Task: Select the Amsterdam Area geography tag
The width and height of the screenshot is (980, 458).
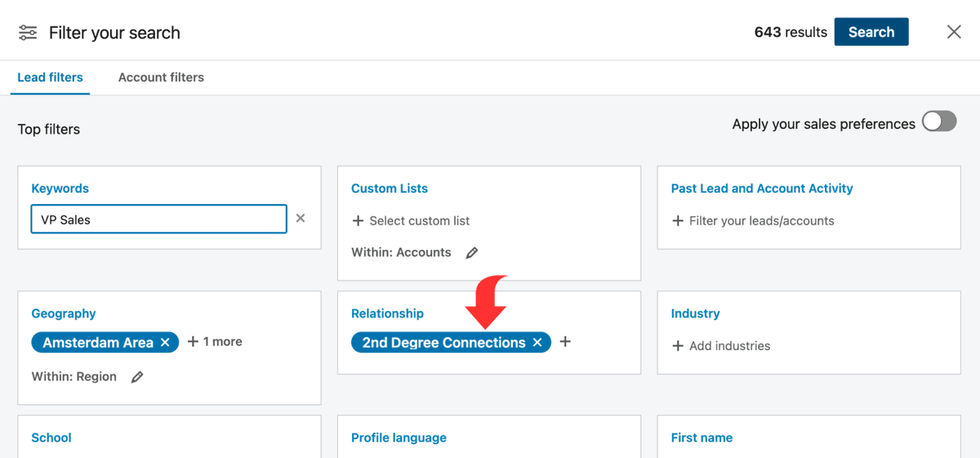Action: click(98, 343)
